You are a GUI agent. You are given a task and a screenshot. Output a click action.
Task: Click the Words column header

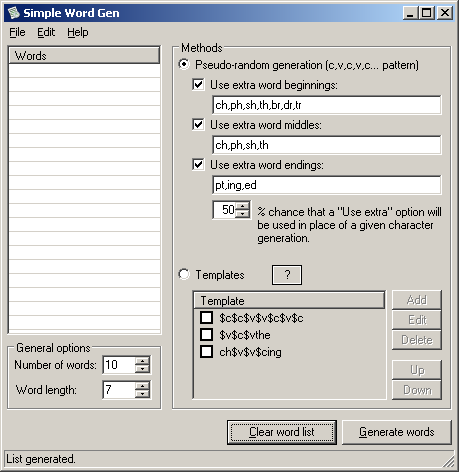point(84,55)
